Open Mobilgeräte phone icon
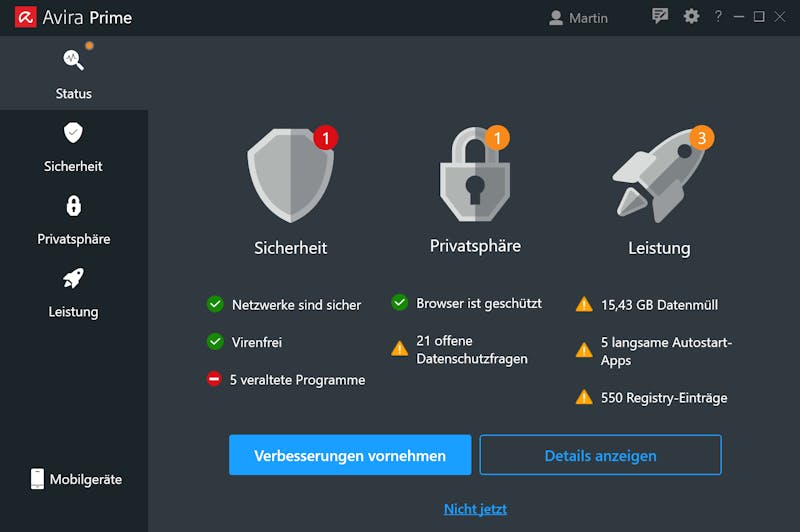 (x=37, y=479)
